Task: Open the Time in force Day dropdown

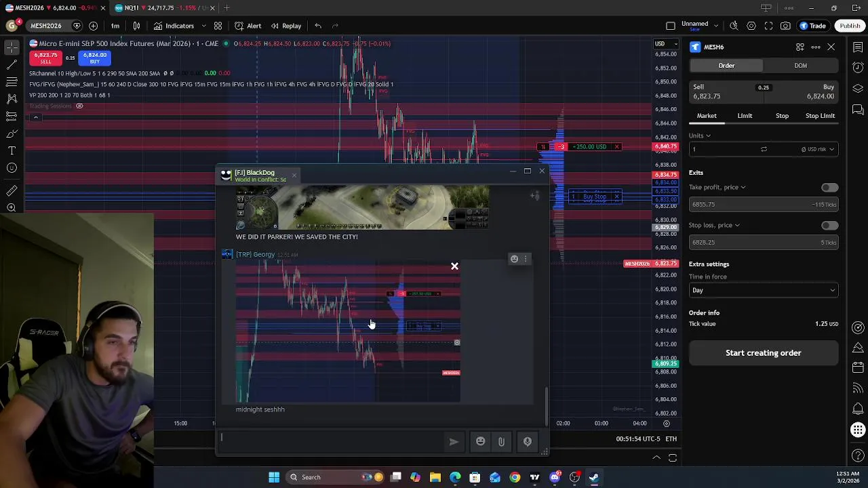Action: click(x=764, y=290)
